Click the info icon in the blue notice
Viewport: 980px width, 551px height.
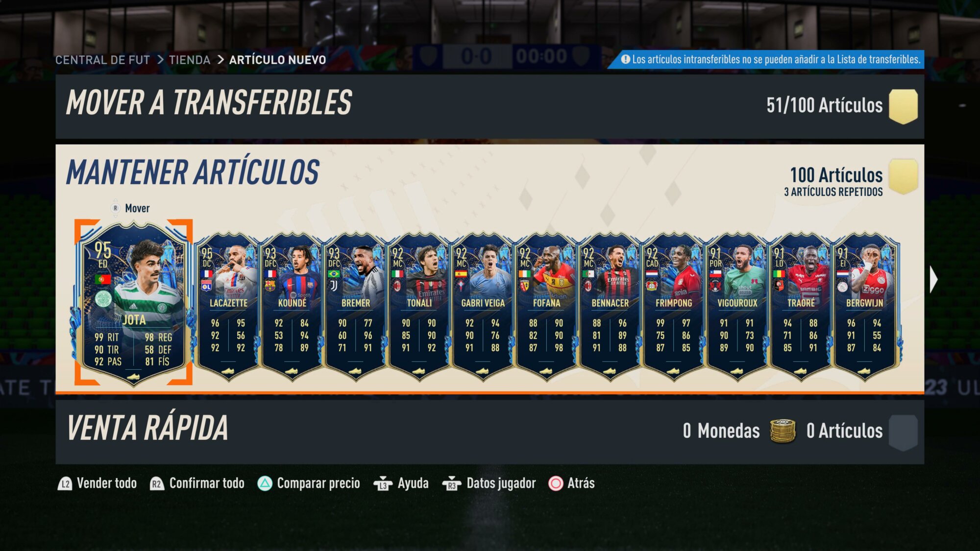pos(625,59)
